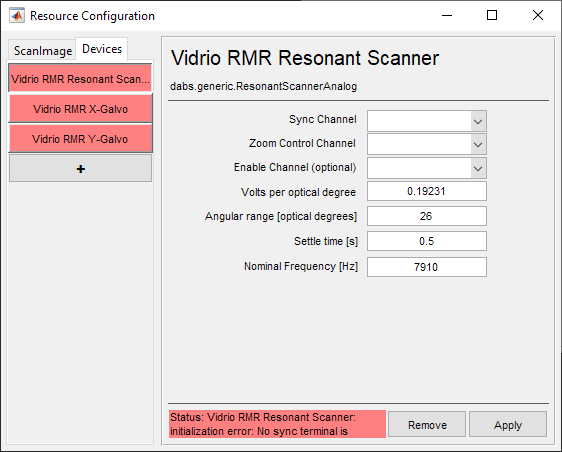Click the Zoom Control Channel label

click(302, 143)
